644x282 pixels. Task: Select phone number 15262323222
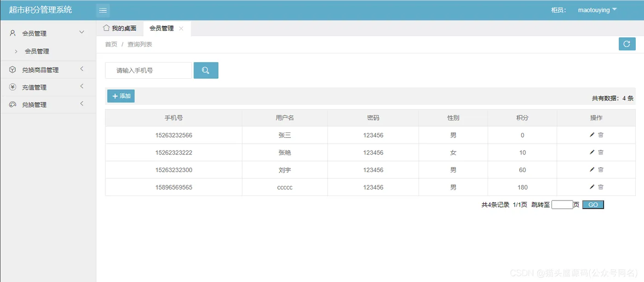174,153
